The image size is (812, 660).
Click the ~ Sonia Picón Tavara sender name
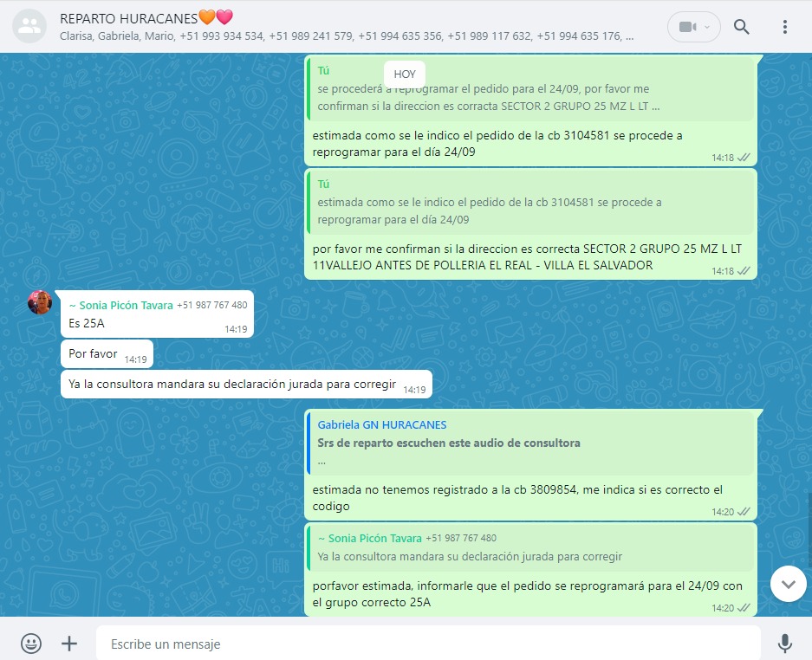click(120, 305)
